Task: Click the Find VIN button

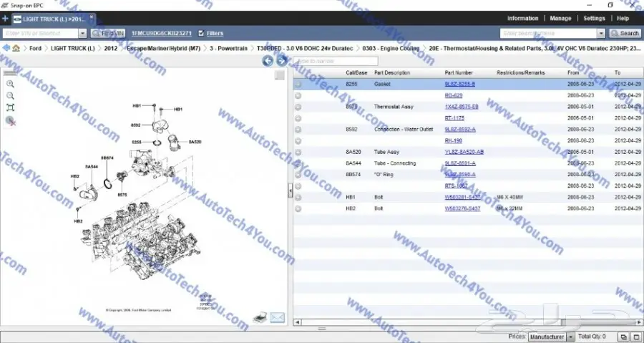Action: pos(107,33)
